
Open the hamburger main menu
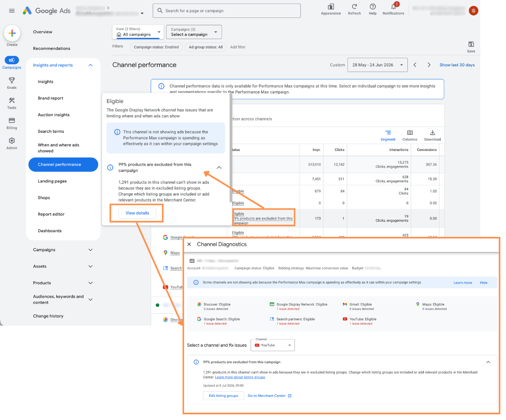[12, 11]
